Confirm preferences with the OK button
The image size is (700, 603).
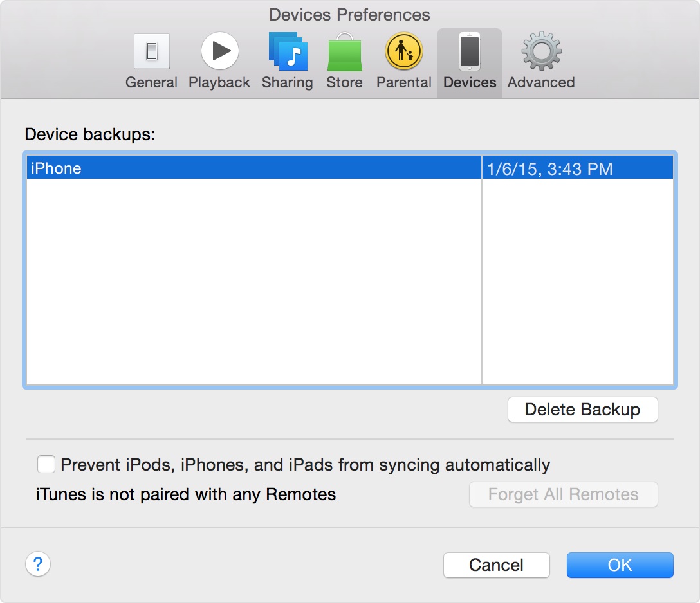tap(620, 565)
